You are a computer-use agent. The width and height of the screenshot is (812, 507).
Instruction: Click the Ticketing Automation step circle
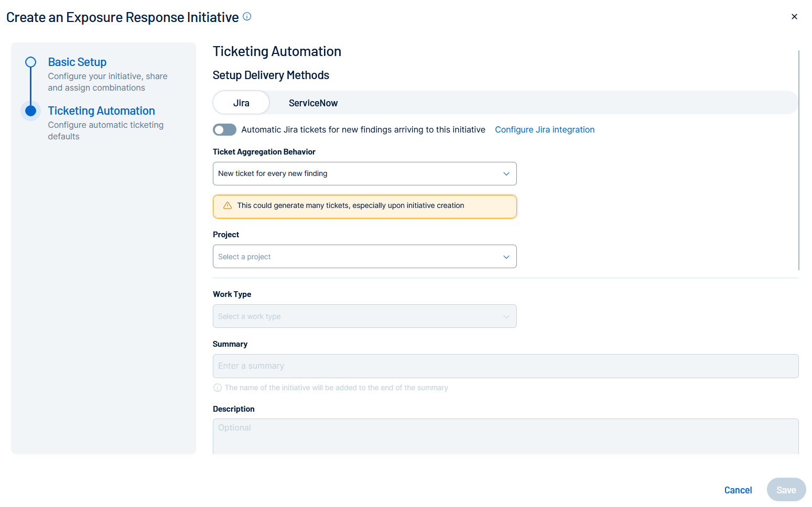31,111
